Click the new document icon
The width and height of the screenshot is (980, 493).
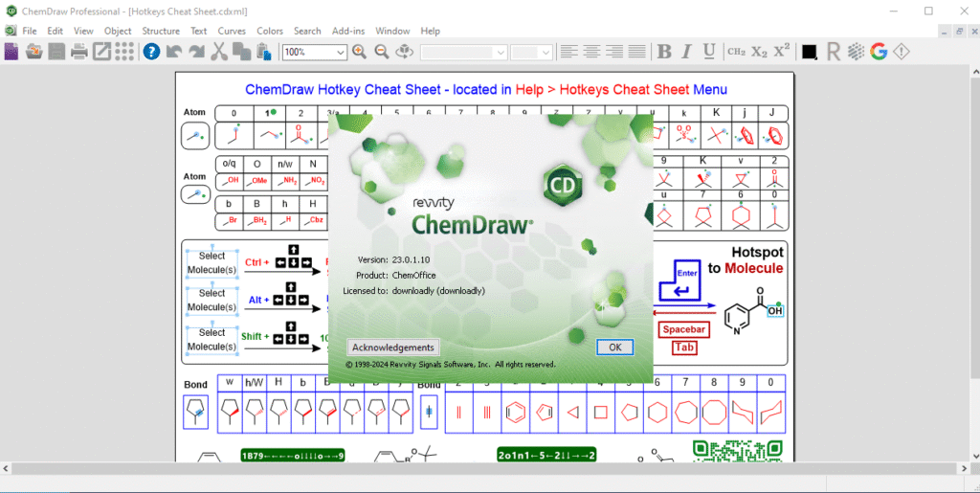pyautogui.click(x=11, y=52)
